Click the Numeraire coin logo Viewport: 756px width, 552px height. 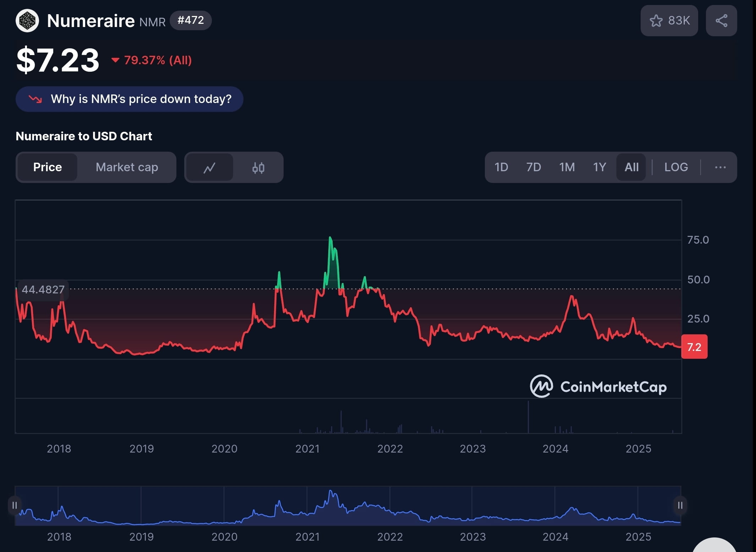27,21
